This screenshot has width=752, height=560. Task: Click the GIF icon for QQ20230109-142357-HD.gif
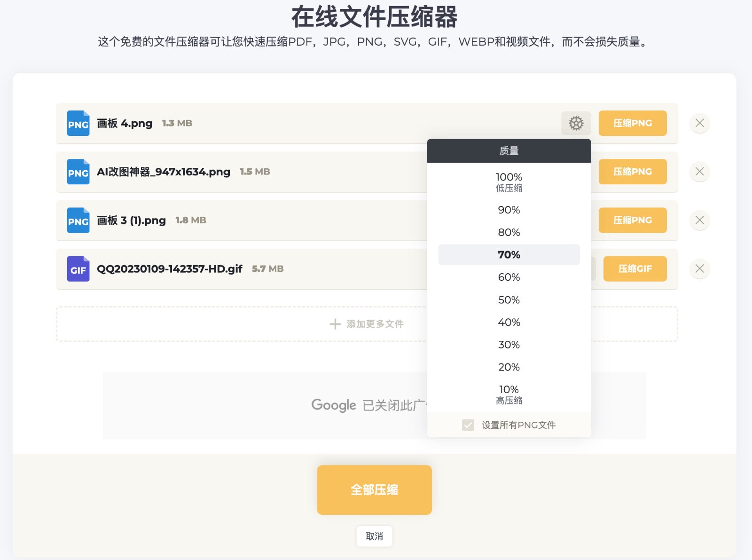(78, 268)
